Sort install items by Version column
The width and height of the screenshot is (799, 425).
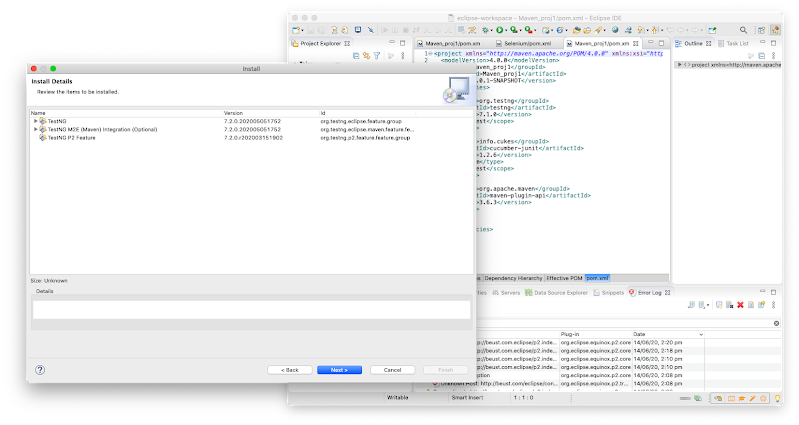[271, 113]
